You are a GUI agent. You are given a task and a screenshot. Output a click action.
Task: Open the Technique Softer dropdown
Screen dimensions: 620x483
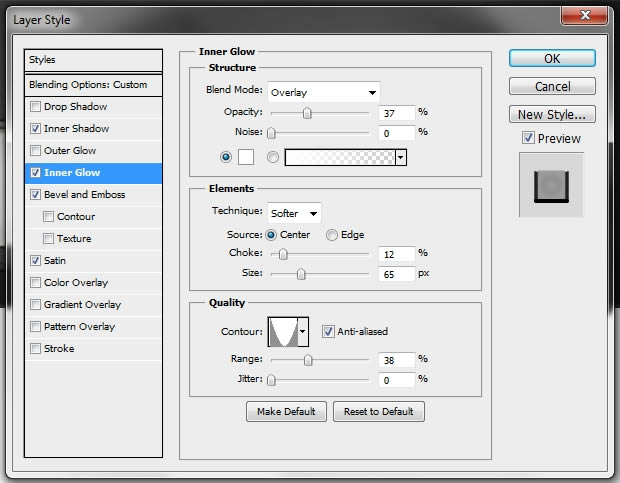click(294, 213)
